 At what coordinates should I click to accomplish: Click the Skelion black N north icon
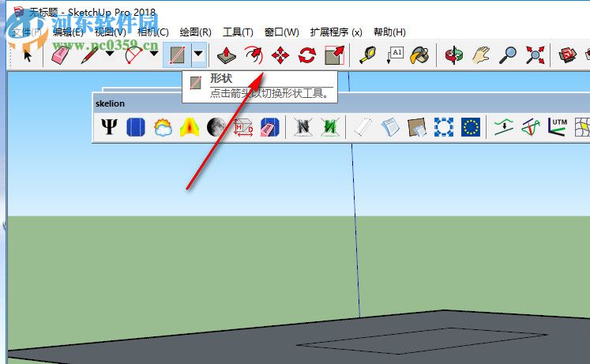coord(303,127)
